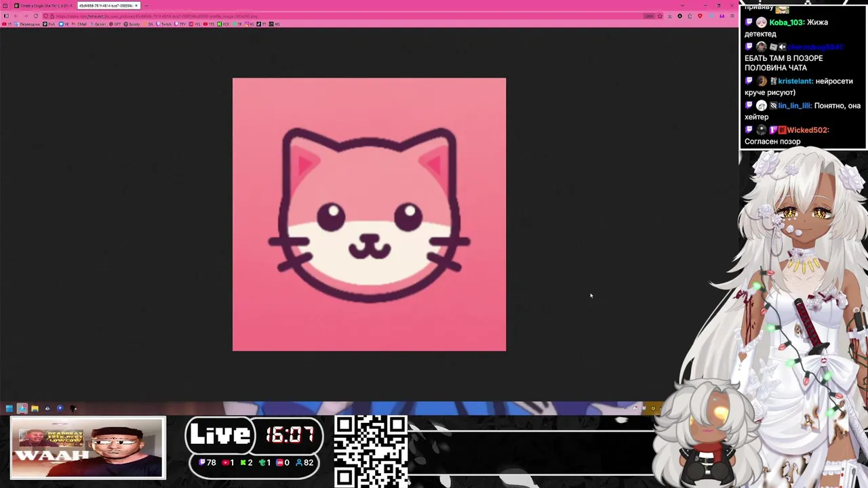Click the purple extension icon in toolbar

(x=722, y=16)
